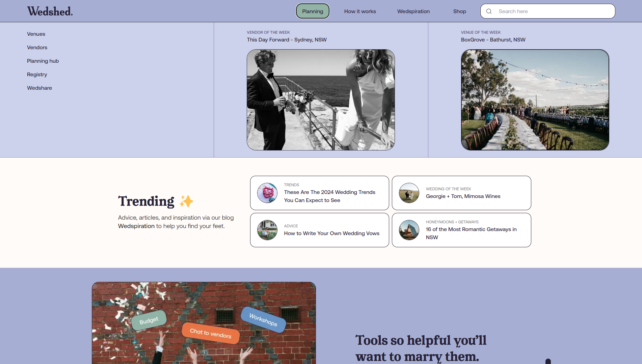Focus the Search here input field
This screenshot has width=642, height=364.
tap(554, 11)
